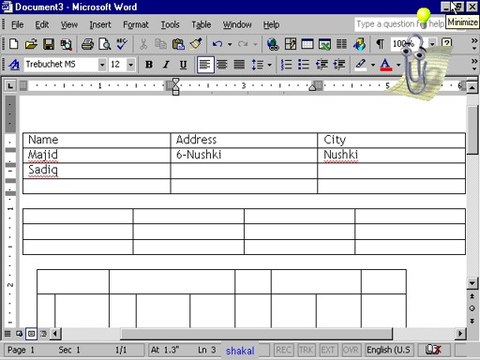Click the vertical scrollbar thumb
This screenshot has height=360, width=480.
[472, 130]
